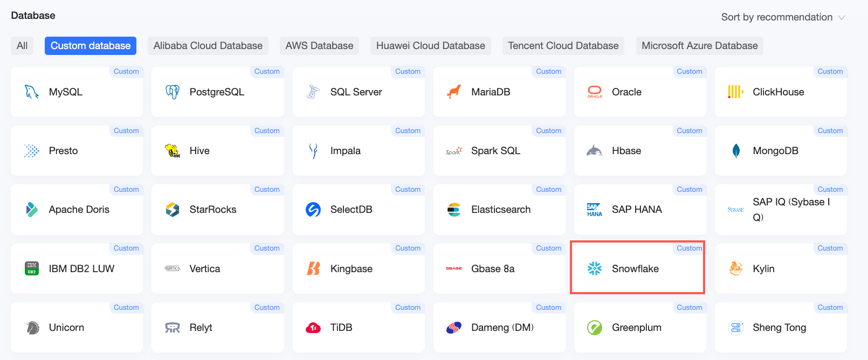Viewport: 868px width, 360px height.
Task: Select the Spark SQL text label
Action: point(496,151)
